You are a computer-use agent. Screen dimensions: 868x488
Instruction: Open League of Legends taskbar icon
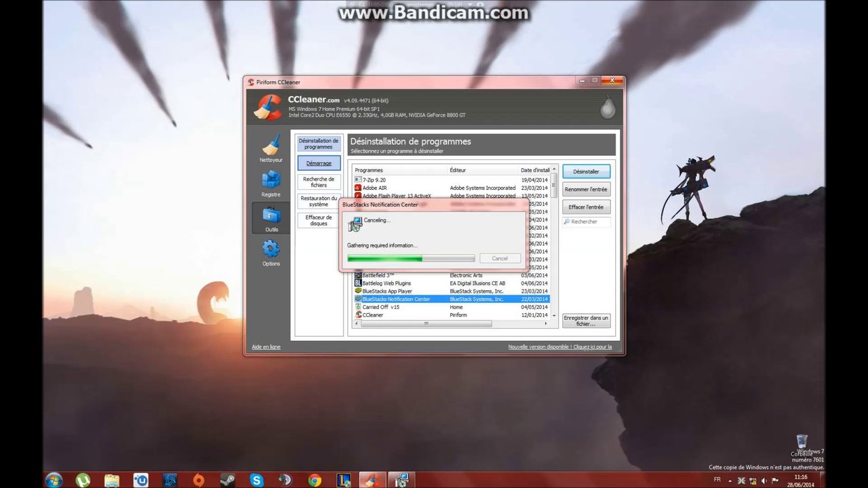[344, 480]
